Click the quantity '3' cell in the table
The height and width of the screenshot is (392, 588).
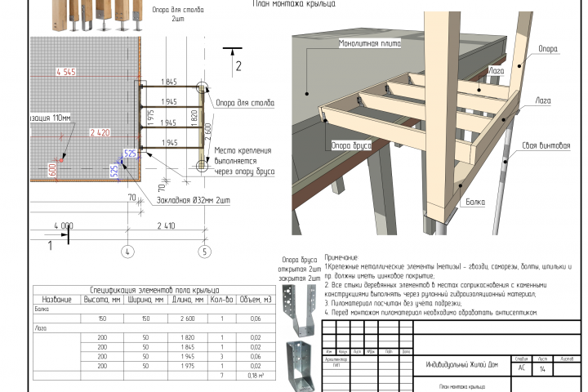[x=221, y=356]
